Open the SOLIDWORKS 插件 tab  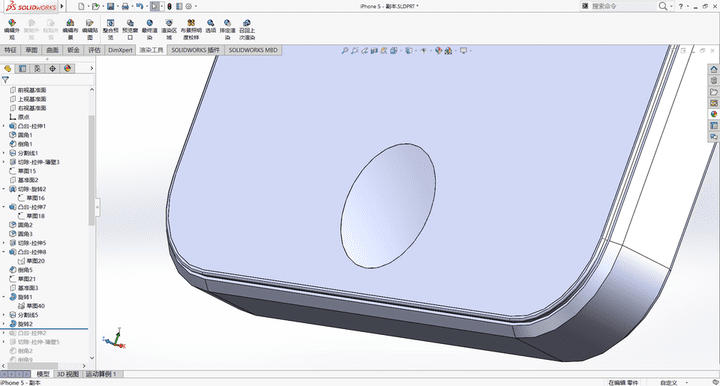click(196, 50)
